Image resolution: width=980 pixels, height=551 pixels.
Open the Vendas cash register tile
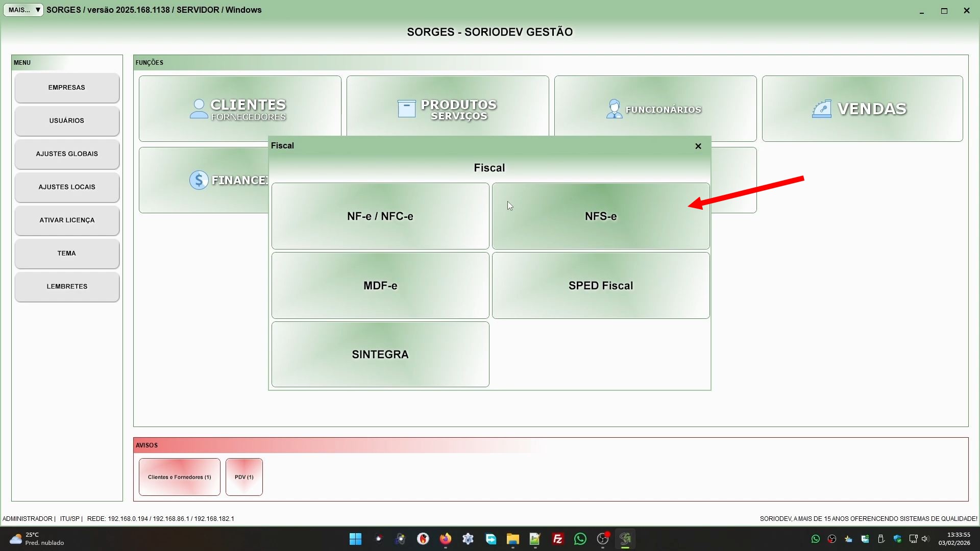(821, 109)
